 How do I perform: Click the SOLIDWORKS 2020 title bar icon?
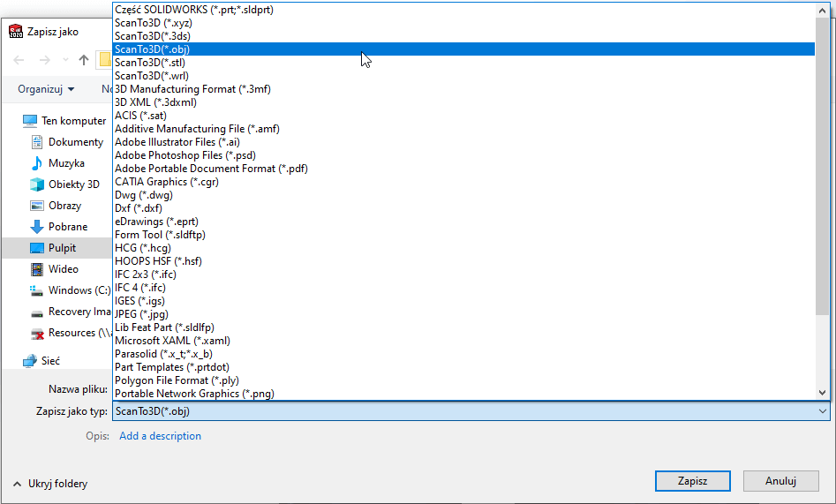pyautogui.click(x=16, y=32)
